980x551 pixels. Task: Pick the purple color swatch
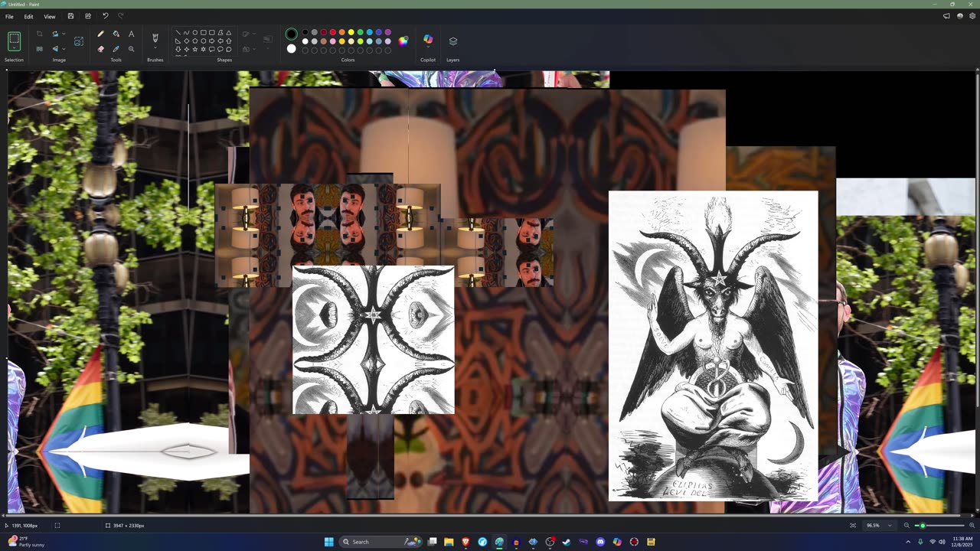pyautogui.click(x=387, y=32)
